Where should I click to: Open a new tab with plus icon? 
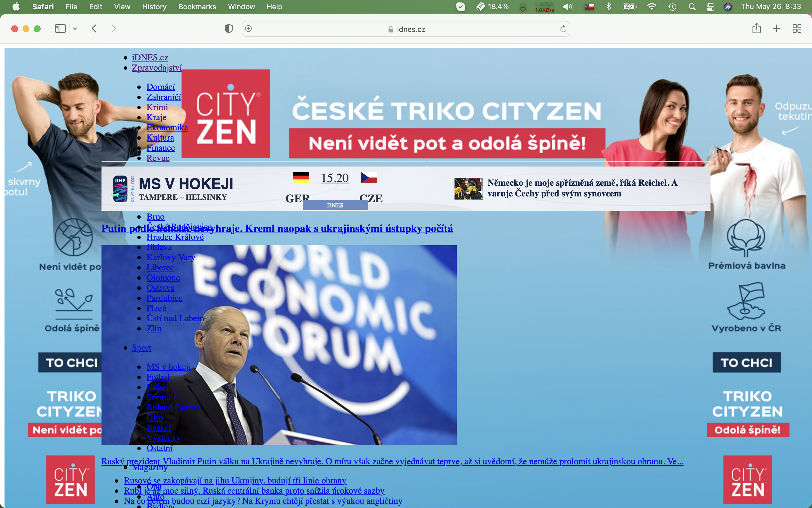tap(776, 29)
